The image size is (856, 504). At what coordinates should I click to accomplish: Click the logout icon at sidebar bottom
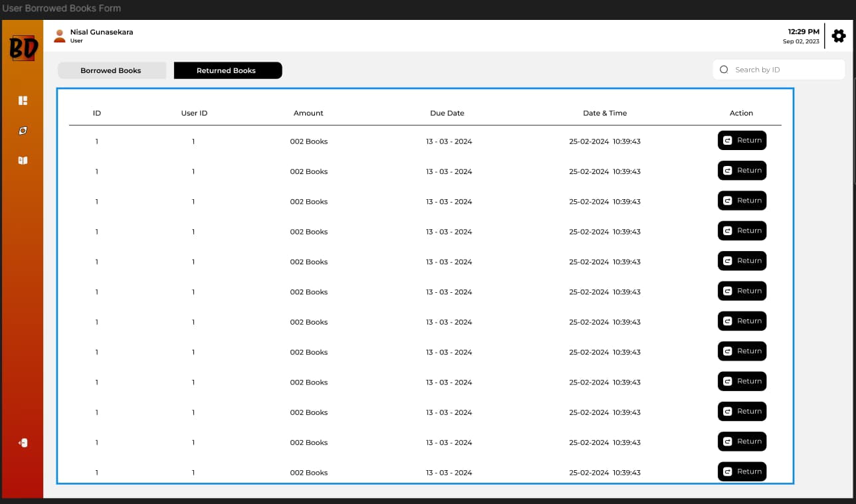[x=23, y=443]
